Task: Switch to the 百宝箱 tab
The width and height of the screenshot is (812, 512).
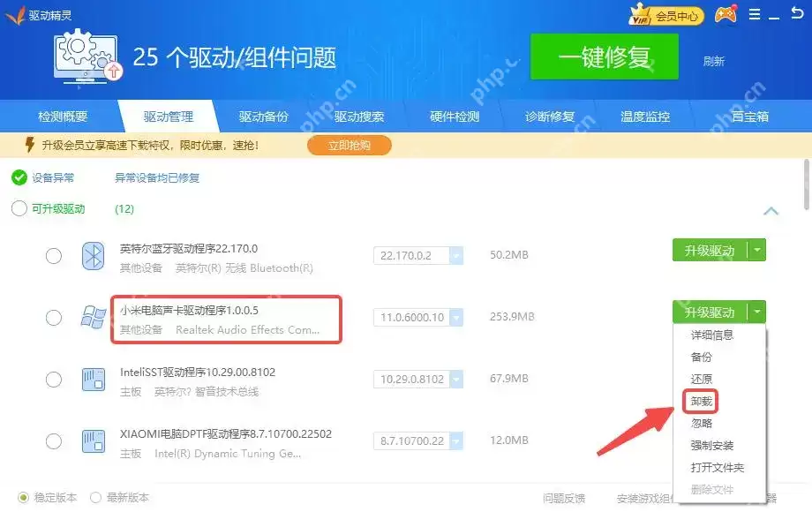Action: pyautogui.click(x=750, y=117)
